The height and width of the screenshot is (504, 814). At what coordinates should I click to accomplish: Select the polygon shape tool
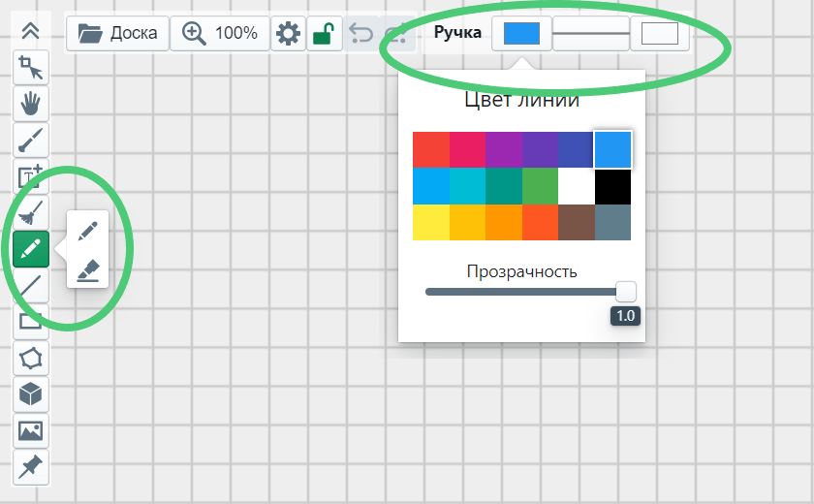point(31,359)
